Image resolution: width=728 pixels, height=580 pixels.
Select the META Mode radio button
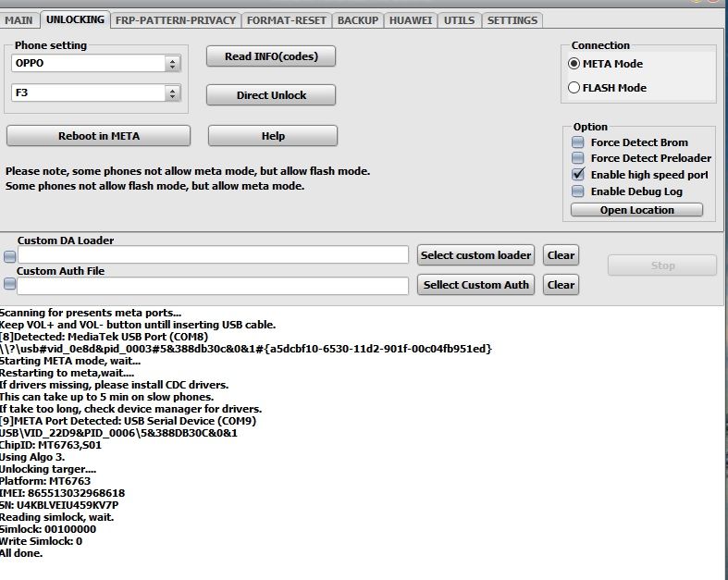tap(574, 64)
